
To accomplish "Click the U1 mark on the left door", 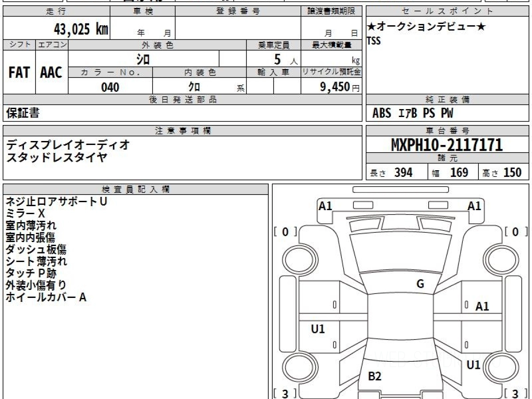I will pyautogui.click(x=318, y=329).
